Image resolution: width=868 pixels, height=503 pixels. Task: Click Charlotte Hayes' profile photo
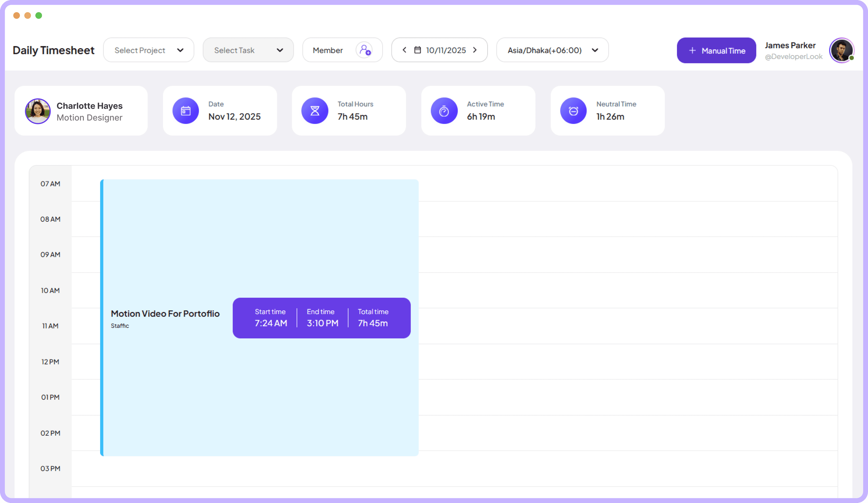tap(38, 111)
